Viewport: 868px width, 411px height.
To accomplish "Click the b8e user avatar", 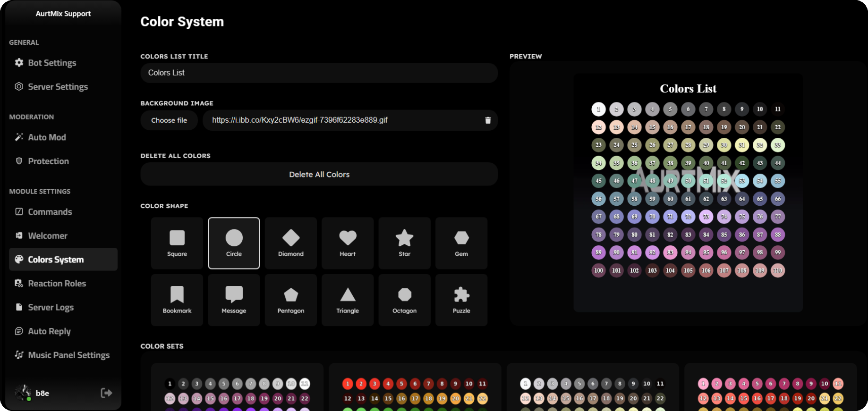I will (23, 393).
